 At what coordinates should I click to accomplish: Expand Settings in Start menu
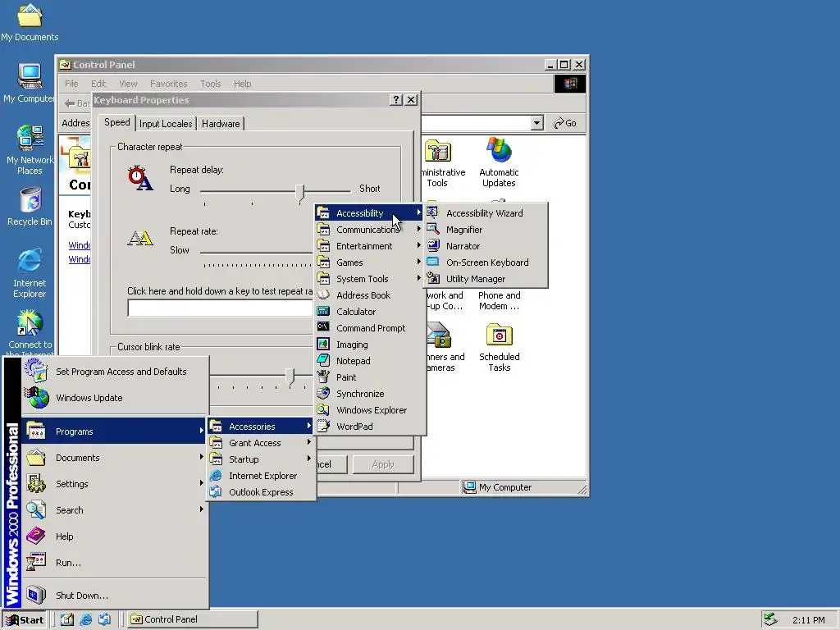[115, 484]
